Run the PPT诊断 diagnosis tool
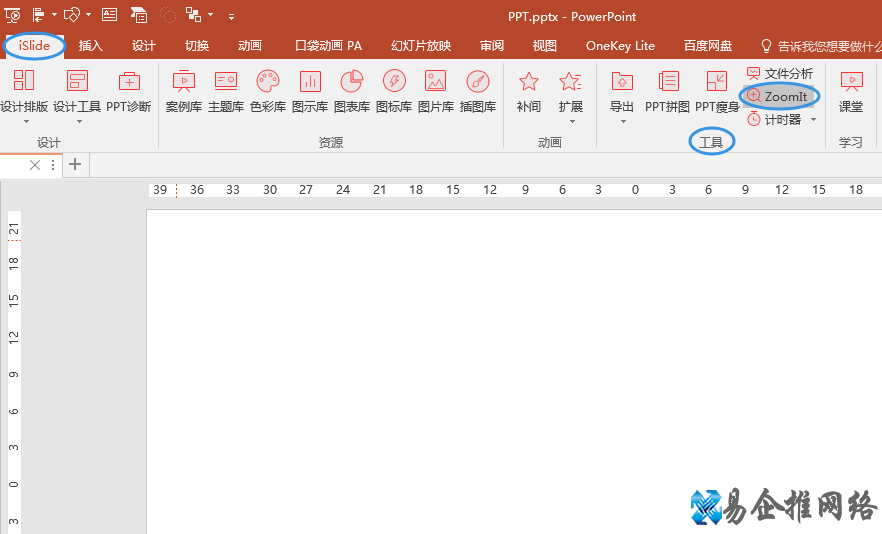This screenshot has height=534, width=882. coord(129,91)
